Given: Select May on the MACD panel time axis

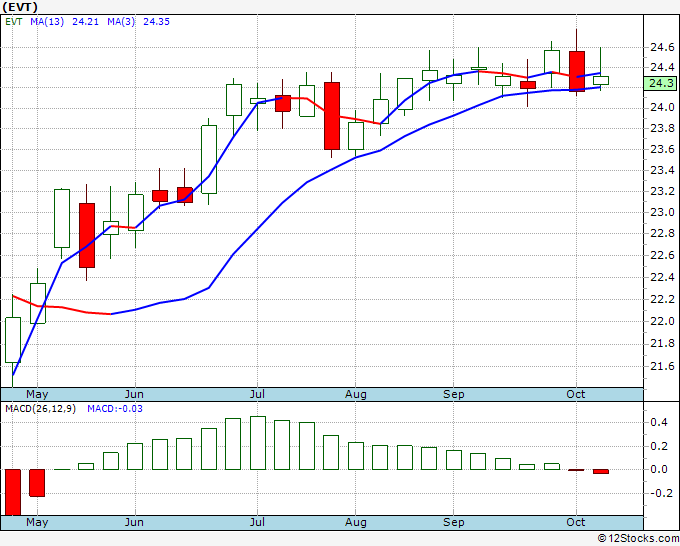Looking at the screenshot, I should tap(37, 522).
